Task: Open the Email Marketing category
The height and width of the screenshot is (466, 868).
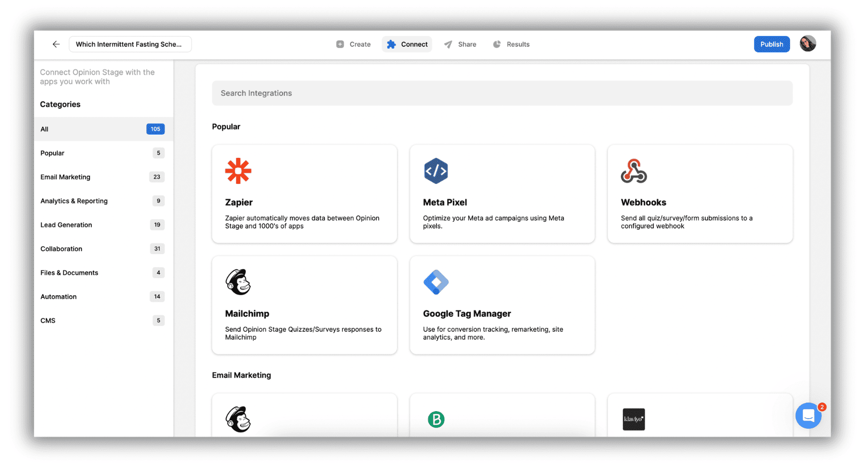Action: point(65,177)
